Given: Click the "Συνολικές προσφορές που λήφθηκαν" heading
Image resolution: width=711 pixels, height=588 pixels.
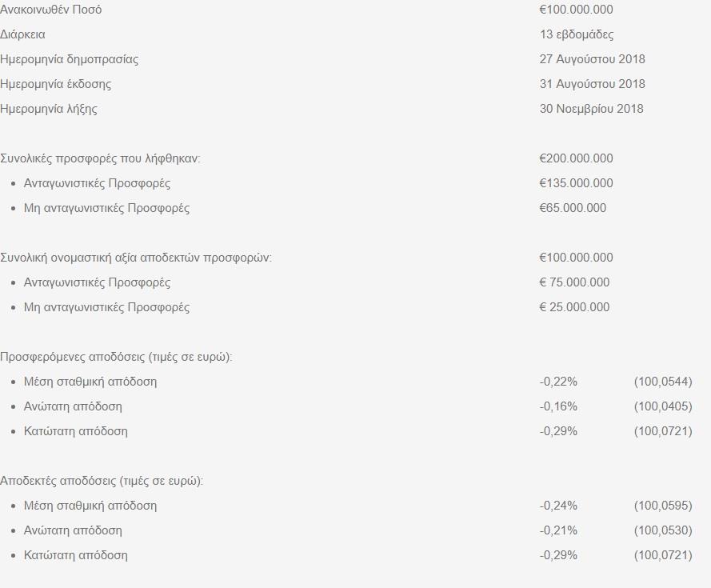Looking at the screenshot, I should (x=100, y=158).
